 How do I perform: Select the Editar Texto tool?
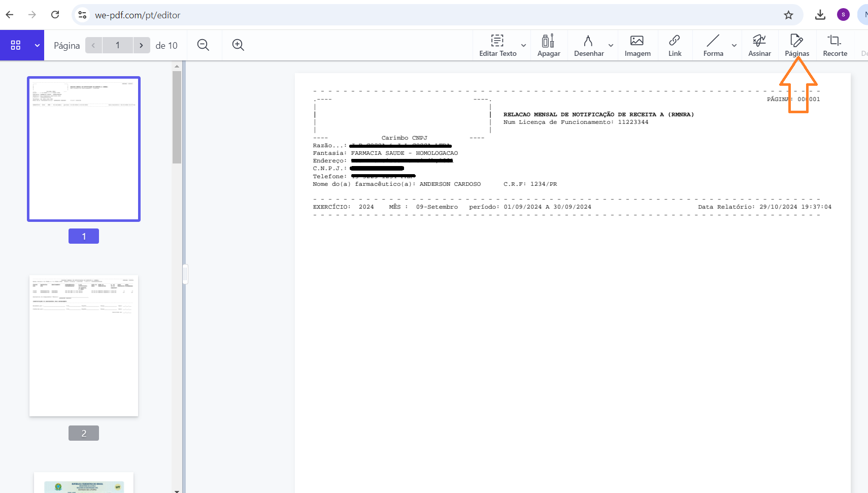[497, 45]
